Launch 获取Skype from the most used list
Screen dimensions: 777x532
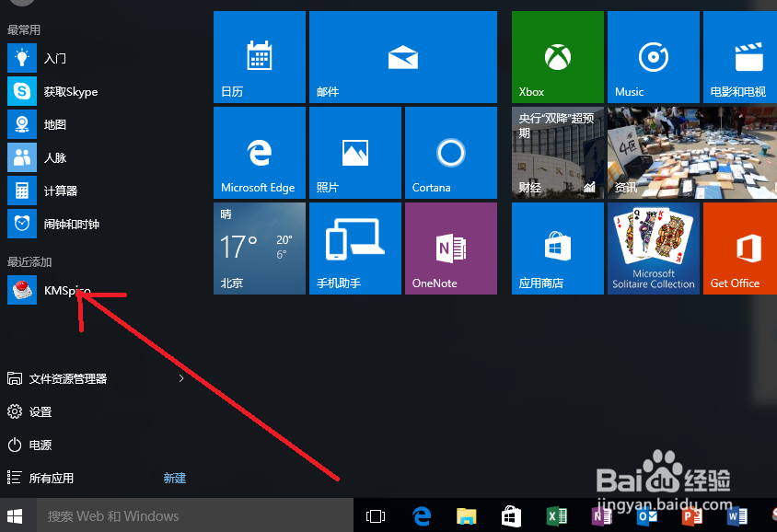point(97,91)
